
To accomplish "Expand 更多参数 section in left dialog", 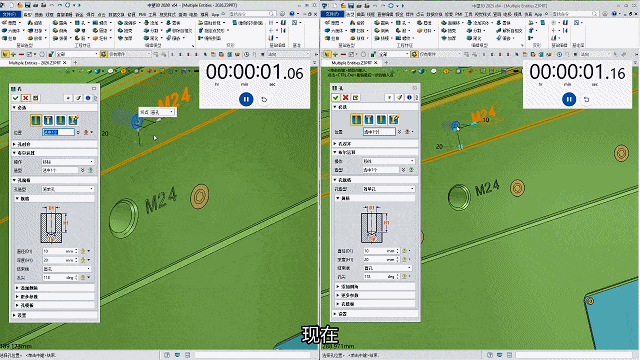I will click(x=55, y=296).
